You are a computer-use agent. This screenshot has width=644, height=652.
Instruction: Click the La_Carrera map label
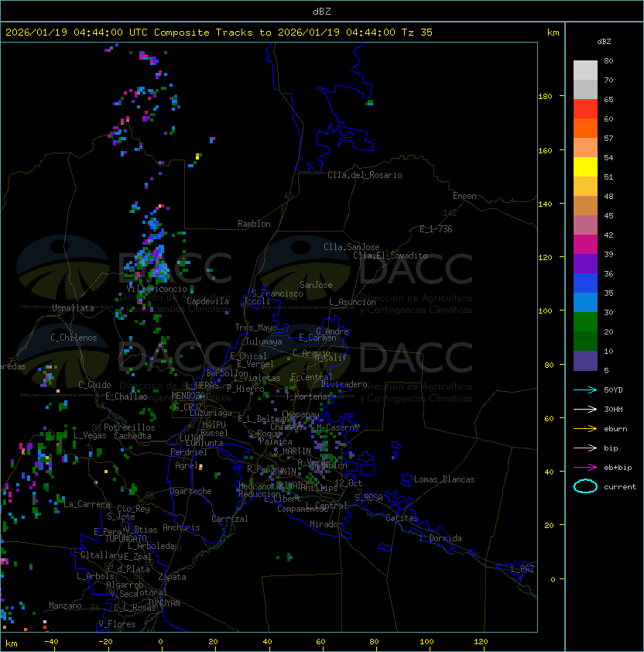coord(87,504)
